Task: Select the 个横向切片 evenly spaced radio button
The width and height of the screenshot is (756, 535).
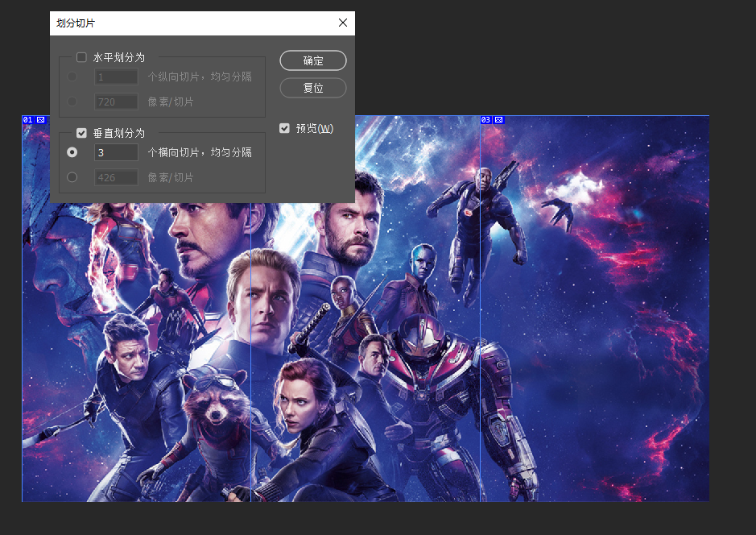Action: pos(72,152)
